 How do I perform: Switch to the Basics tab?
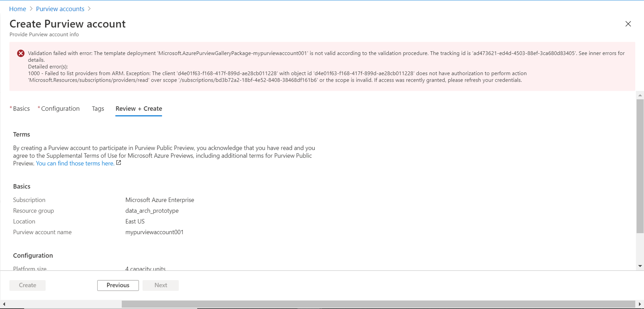pyautogui.click(x=21, y=109)
